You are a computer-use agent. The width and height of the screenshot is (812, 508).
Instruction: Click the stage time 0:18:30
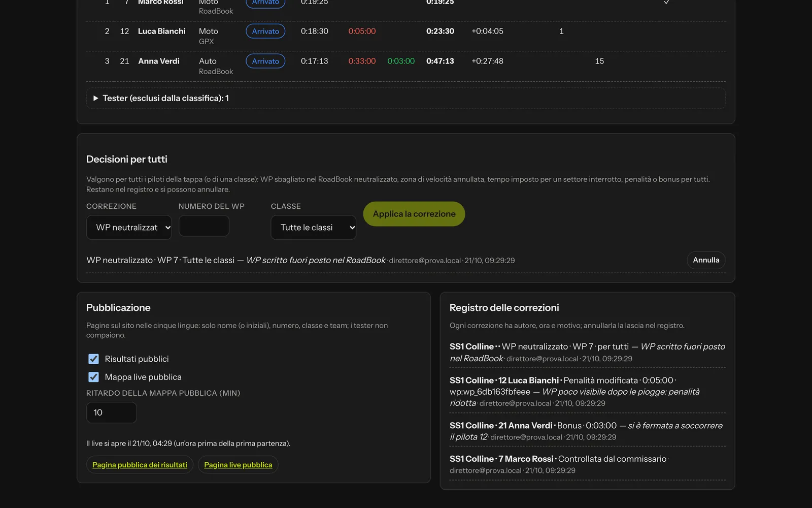(x=315, y=31)
